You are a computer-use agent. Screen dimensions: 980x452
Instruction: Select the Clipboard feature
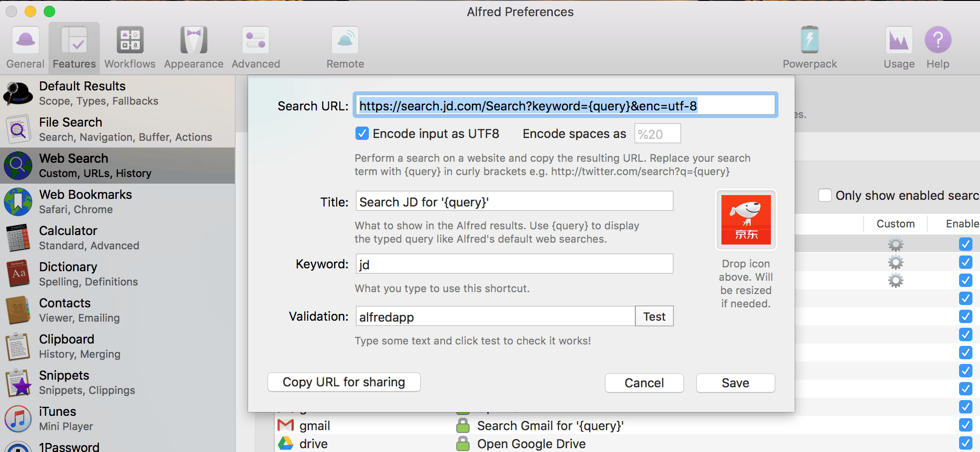click(x=117, y=346)
